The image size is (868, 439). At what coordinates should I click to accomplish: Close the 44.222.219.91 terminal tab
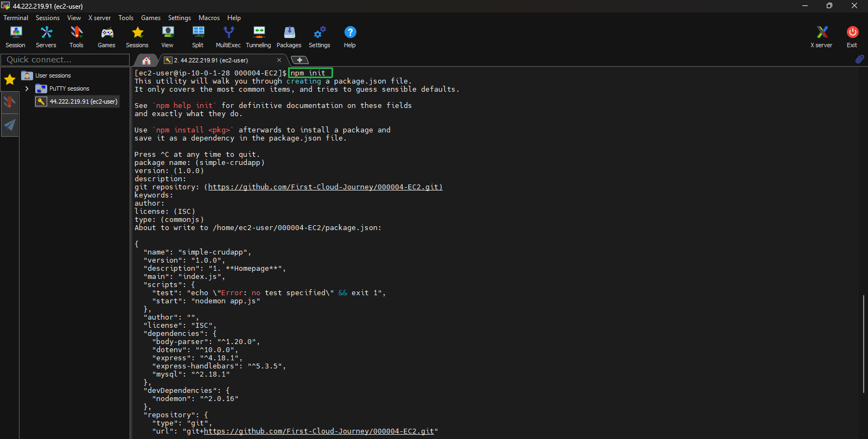click(x=279, y=60)
